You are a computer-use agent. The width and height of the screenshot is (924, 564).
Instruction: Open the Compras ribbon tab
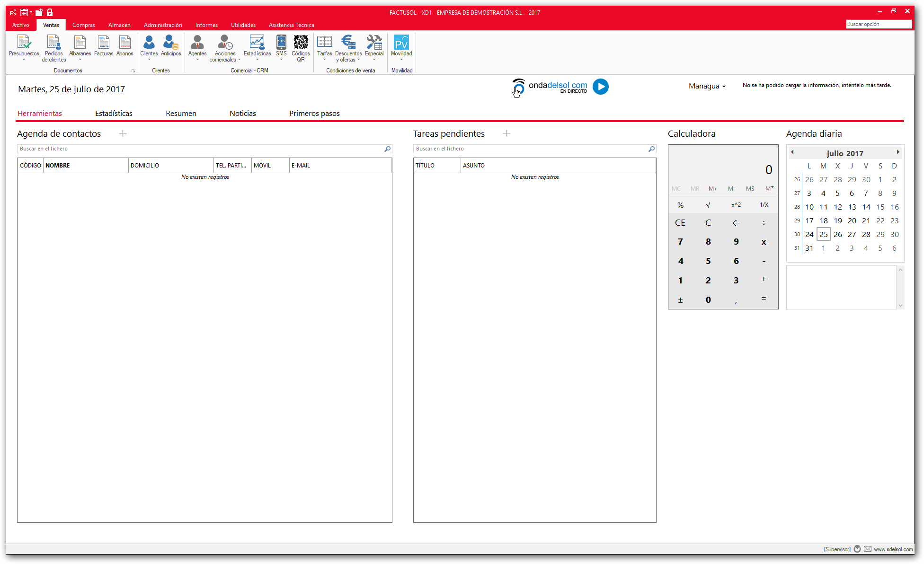point(84,25)
